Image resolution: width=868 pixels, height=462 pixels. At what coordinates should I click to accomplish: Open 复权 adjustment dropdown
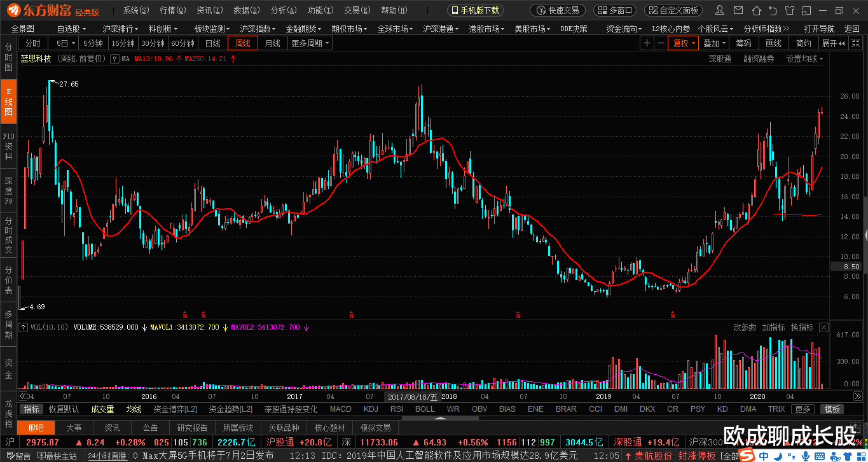(x=684, y=43)
